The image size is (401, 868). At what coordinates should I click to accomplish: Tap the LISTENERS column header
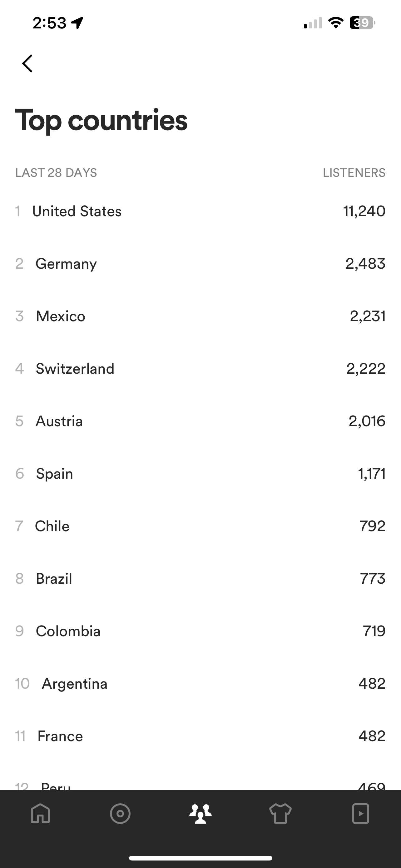click(x=354, y=173)
